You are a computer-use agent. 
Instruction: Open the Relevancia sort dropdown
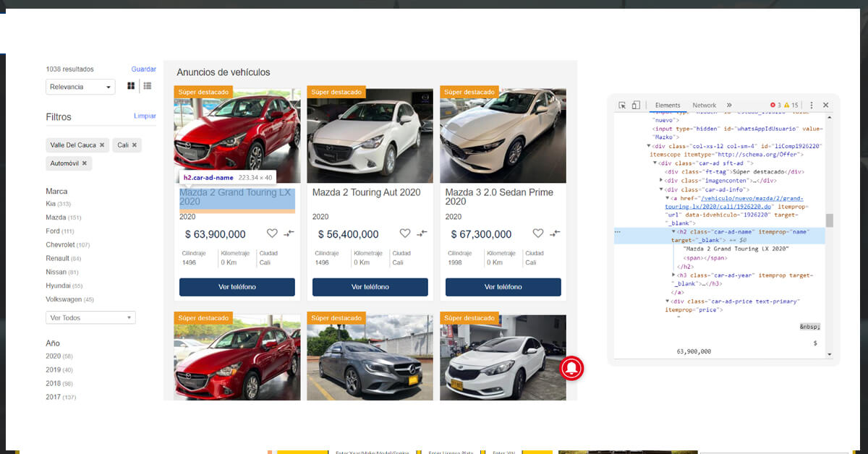80,87
